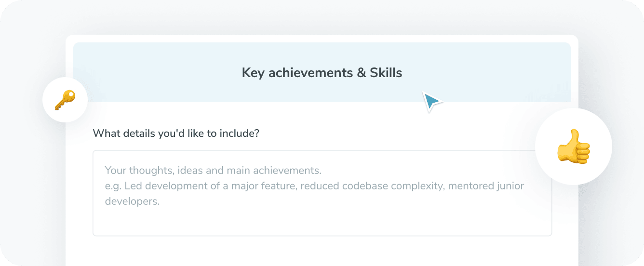Image resolution: width=644 pixels, height=266 pixels.
Task: Click the golden key emoji icon
Action: (65, 100)
